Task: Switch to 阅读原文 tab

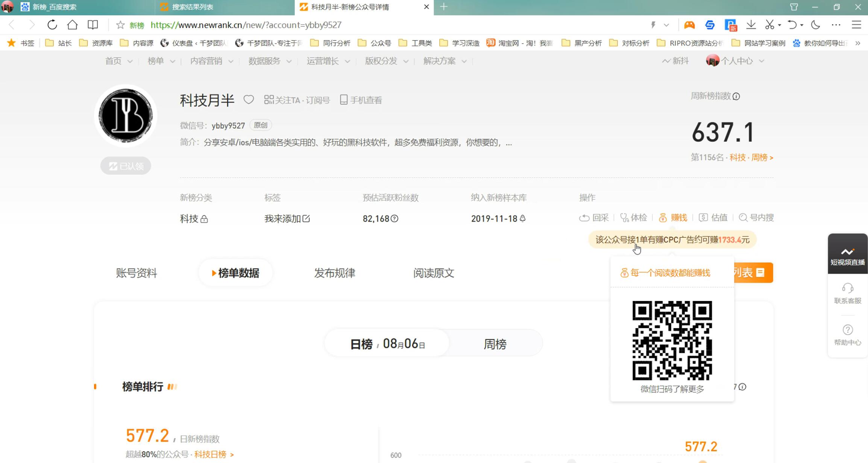Action: coord(434,273)
